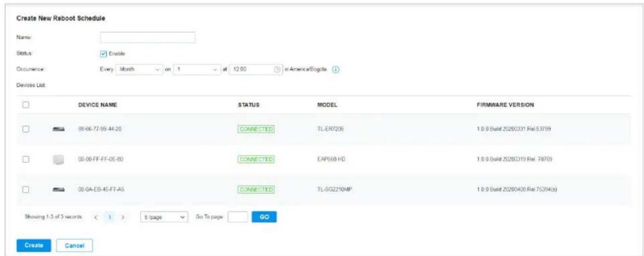
Task: Click the Go To page input box
Action: coord(238,217)
